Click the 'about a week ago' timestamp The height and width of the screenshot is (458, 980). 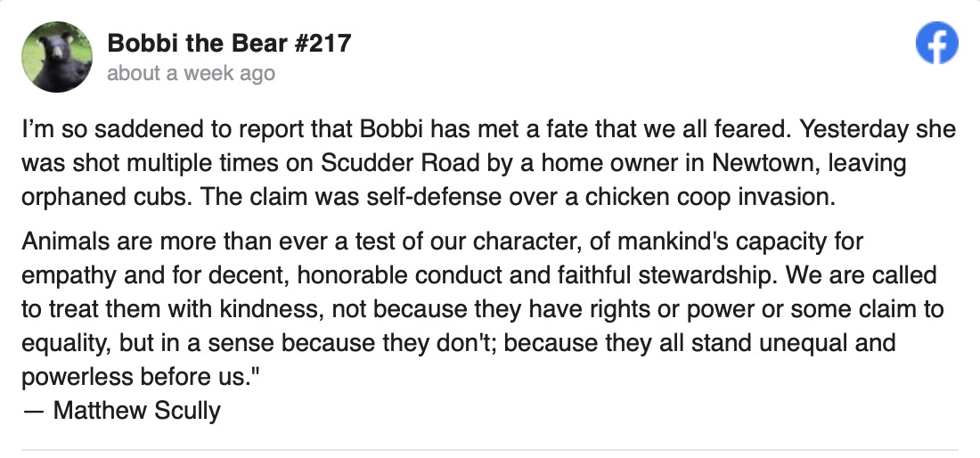coord(192,73)
